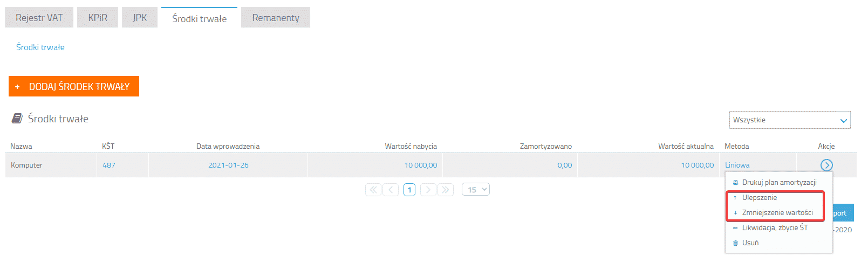The image size is (868, 263).
Task: Click the Środki trwałe breadcrumb link
Action: pyautogui.click(x=40, y=47)
